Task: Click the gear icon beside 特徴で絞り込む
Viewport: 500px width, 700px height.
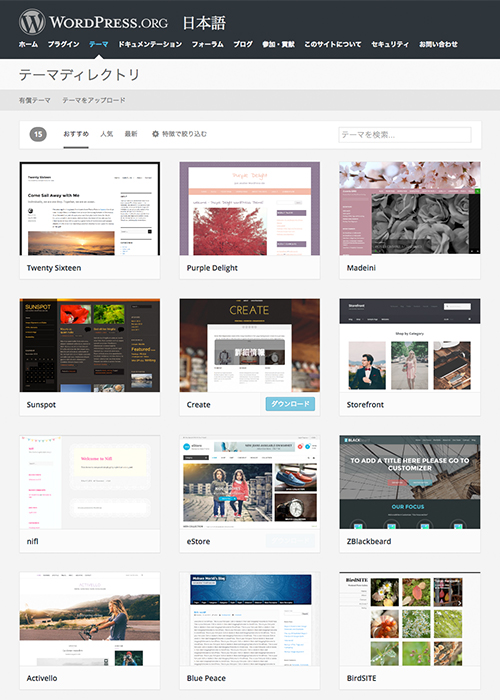Action: [x=155, y=134]
